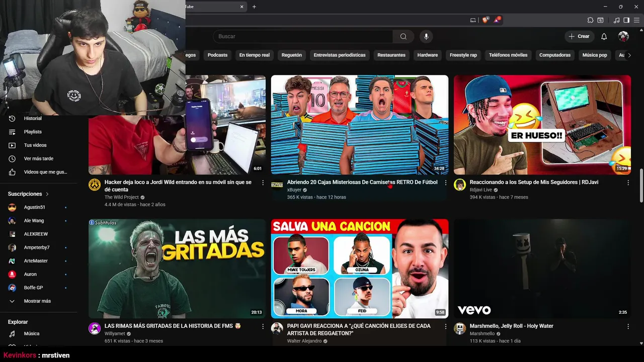Play the SALVA UNA CANCION thumbnail

point(360,268)
